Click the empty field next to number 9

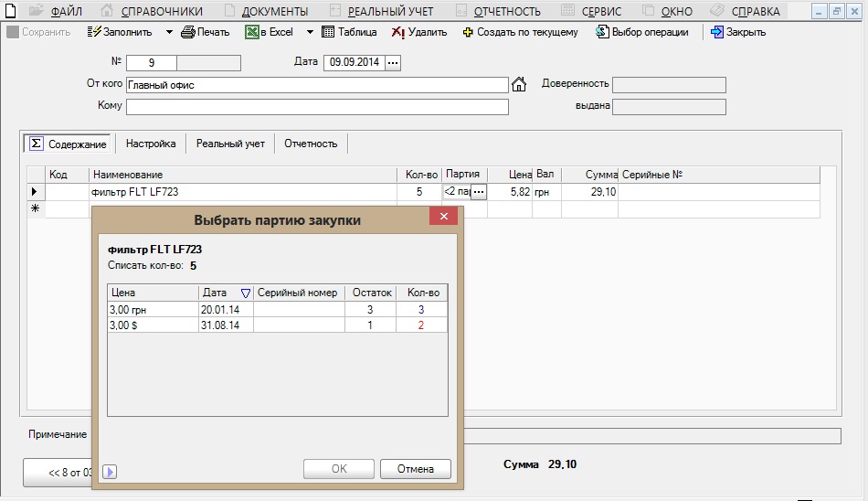(x=208, y=62)
